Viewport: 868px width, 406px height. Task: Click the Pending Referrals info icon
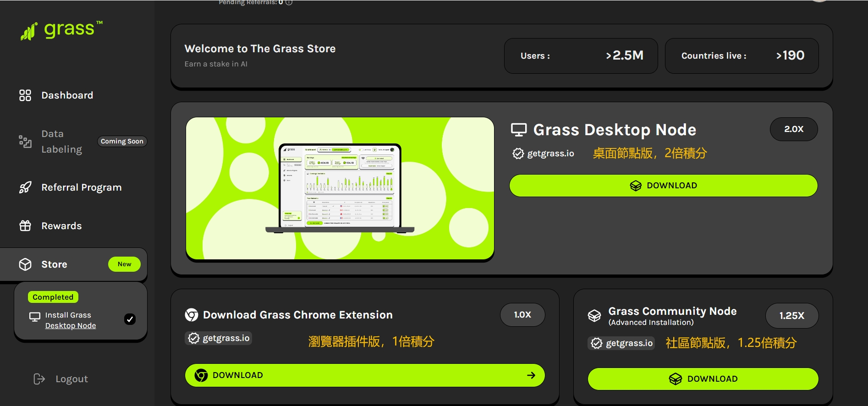tap(289, 2)
